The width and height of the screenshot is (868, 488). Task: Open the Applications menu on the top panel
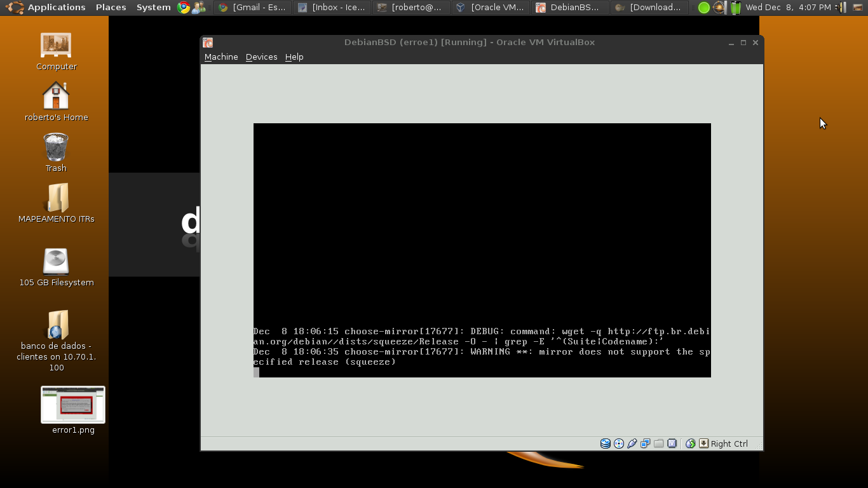(x=57, y=7)
